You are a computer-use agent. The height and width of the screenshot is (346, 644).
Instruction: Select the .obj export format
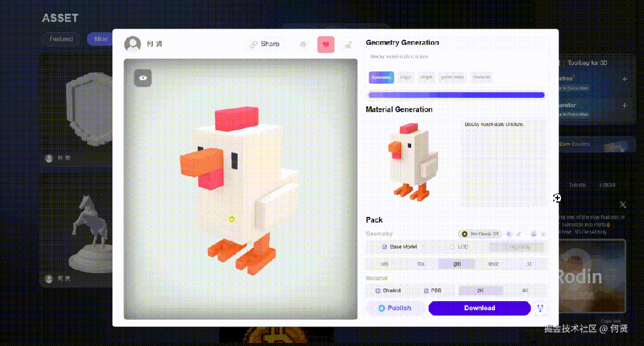(x=384, y=264)
